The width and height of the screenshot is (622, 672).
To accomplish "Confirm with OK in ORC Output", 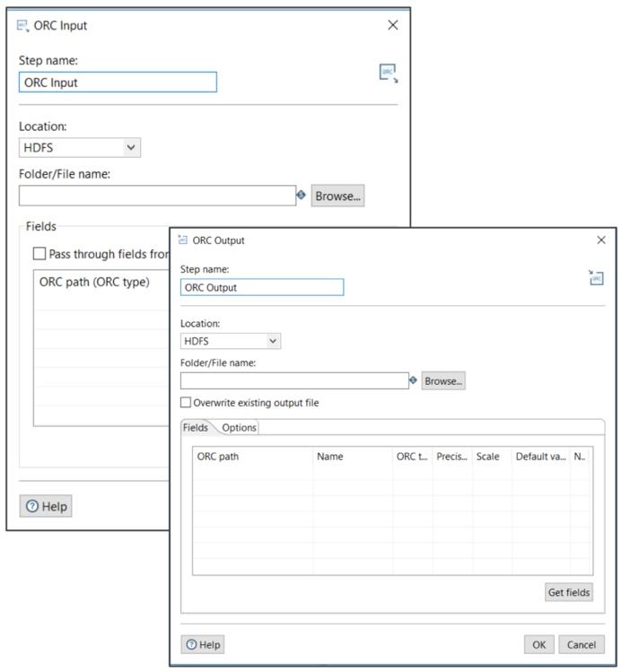I will (x=539, y=644).
